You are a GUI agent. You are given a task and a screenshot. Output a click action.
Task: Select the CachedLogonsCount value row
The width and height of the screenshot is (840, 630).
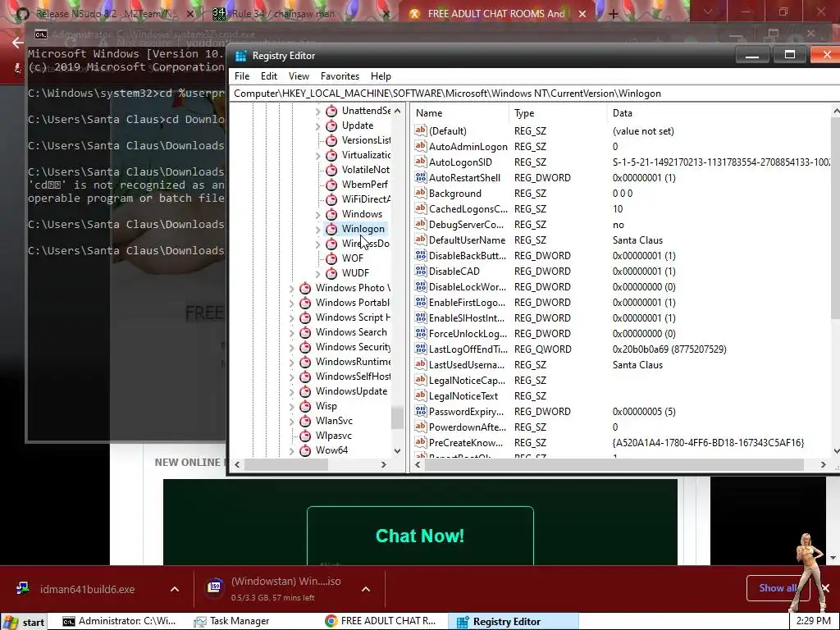click(x=622, y=209)
